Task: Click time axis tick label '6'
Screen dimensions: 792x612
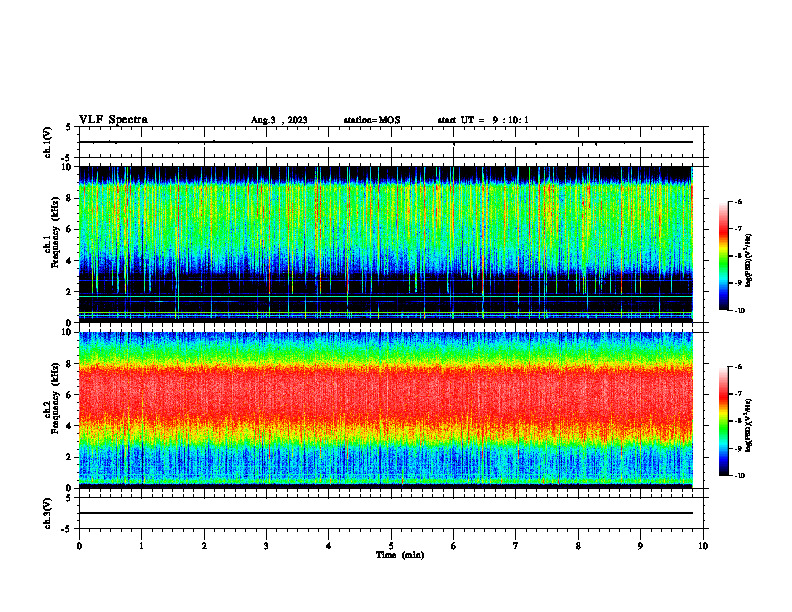Action: click(x=454, y=546)
